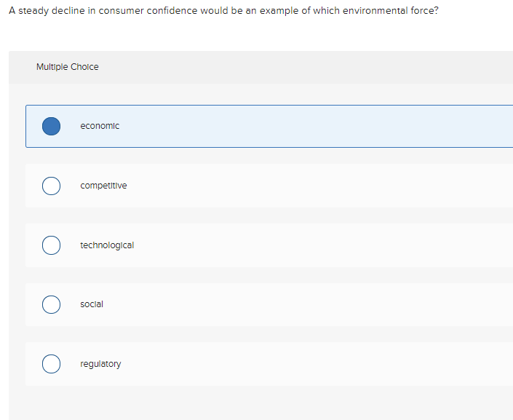Mark the regulatory radio button
Image resolution: width=513 pixels, height=420 pixels.
tap(51, 364)
